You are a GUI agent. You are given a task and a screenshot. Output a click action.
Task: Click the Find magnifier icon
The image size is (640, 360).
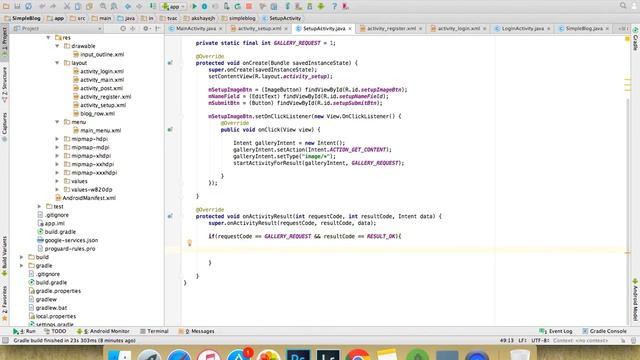click(103, 6)
